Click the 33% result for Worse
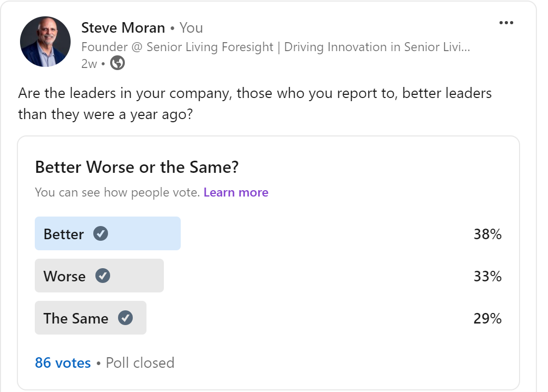 (487, 277)
